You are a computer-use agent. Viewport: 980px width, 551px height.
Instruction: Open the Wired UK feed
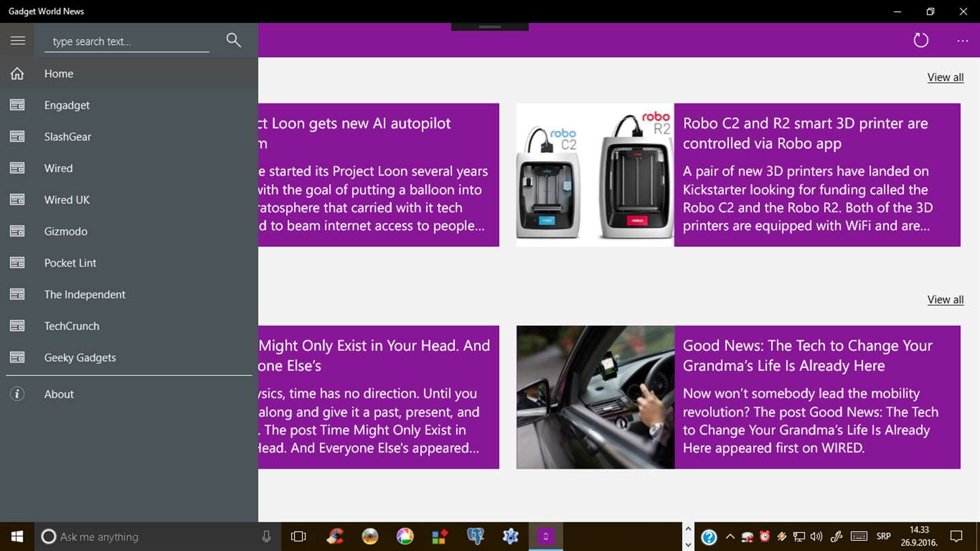[x=129, y=199]
